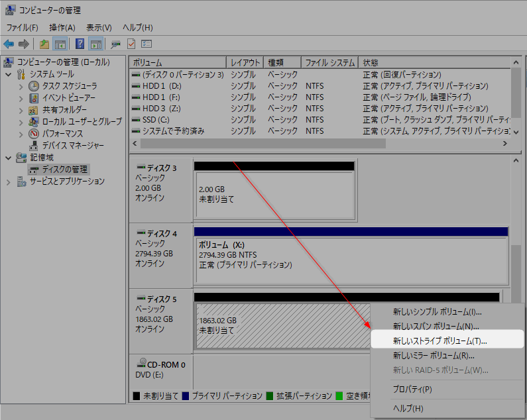Choose New Simple Volume from context menu
This screenshot has width=527, height=420.
click(447, 312)
